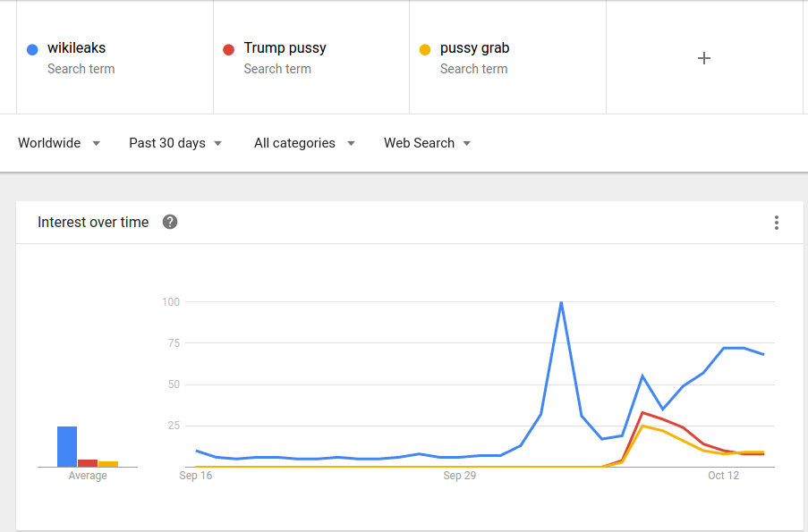Screen dimensions: 808x532
Task: Open the Interest over time help icon
Action: (170, 222)
